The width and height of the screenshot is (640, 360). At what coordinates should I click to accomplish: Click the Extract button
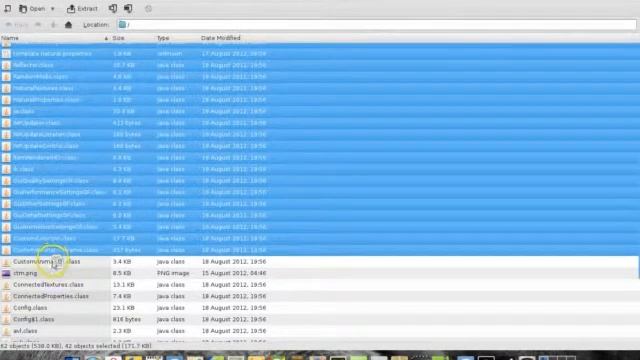point(82,9)
